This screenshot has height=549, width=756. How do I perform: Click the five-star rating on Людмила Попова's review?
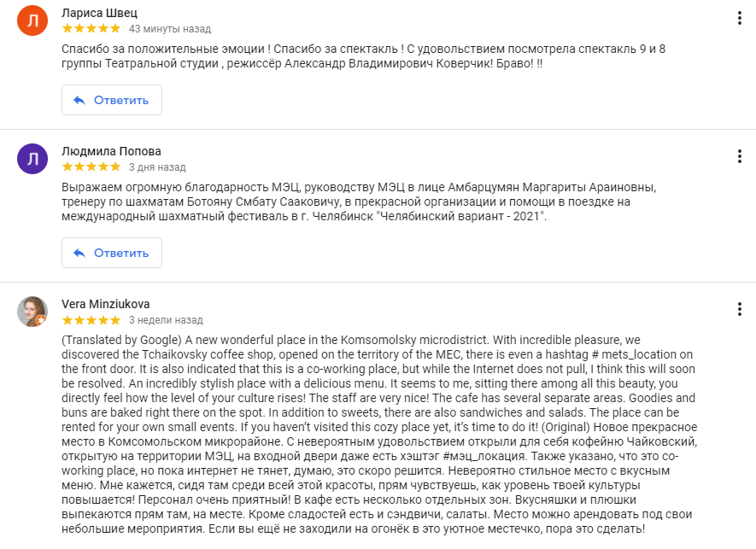click(x=91, y=166)
